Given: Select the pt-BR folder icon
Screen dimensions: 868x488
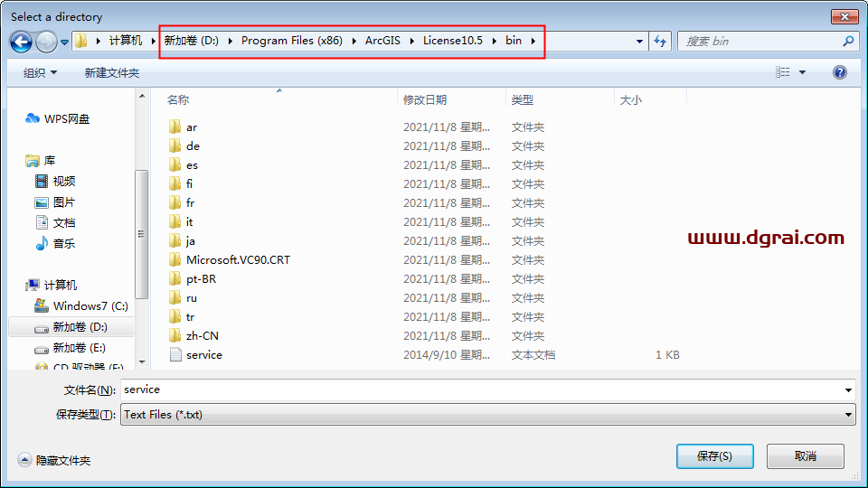Looking at the screenshot, I should (175, 279).
